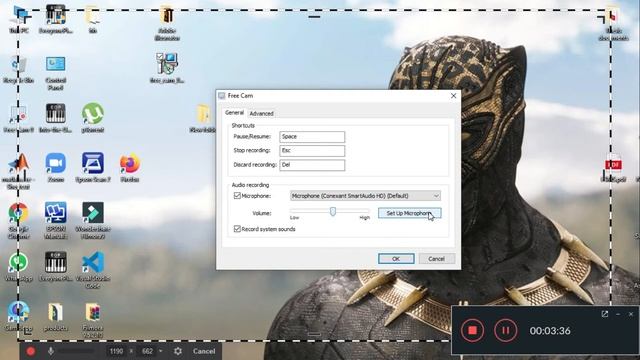
Task: Open the Epson Scan 2 shortcut
Action: point(93,167)
